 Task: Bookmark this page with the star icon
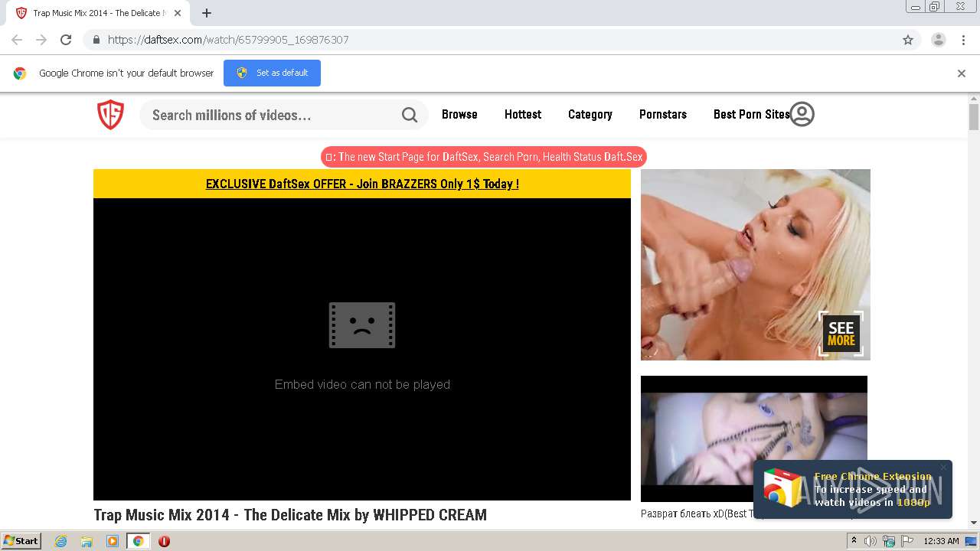pos(908,40)
